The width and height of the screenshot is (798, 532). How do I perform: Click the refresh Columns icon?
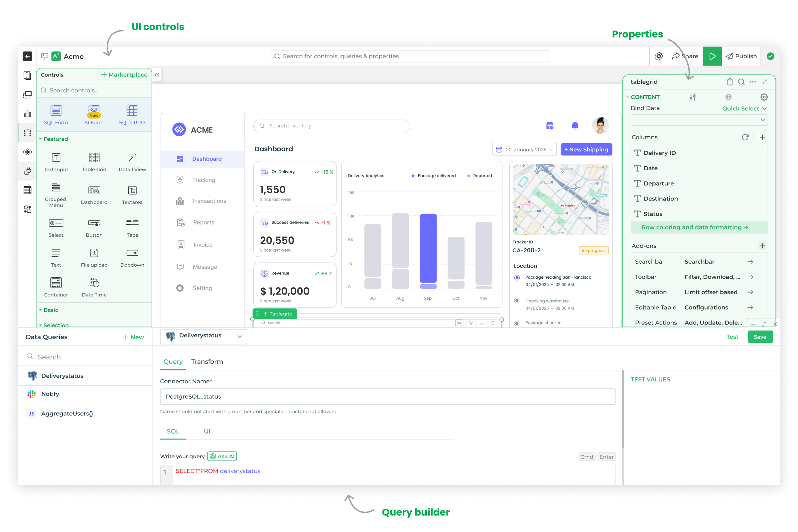745,137
